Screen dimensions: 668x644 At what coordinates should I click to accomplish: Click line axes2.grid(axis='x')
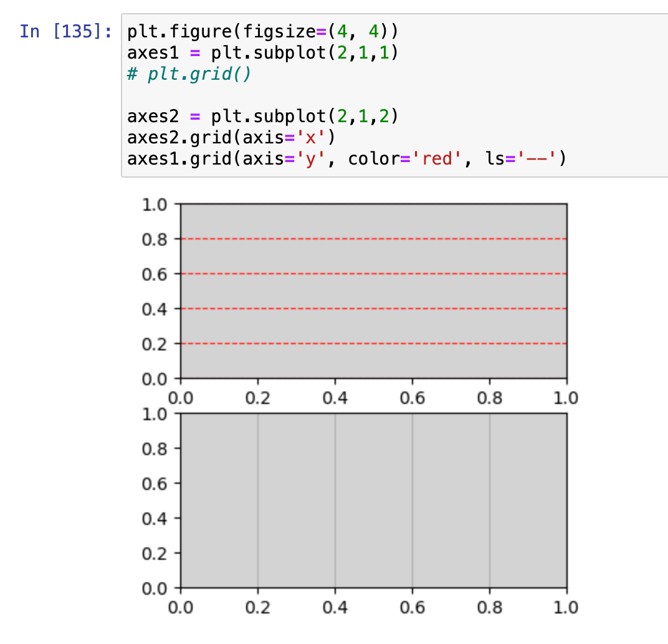[x=231, y=138]
